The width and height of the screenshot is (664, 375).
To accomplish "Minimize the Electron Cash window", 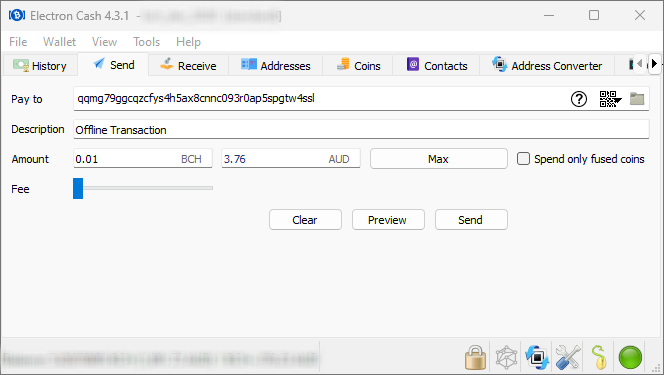I will (549, 15).
